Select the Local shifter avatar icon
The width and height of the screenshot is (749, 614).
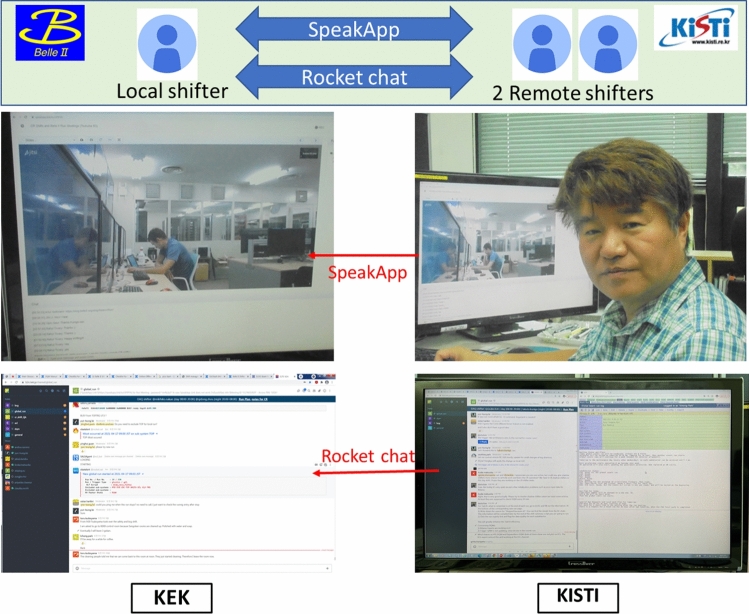coord(167,44)
